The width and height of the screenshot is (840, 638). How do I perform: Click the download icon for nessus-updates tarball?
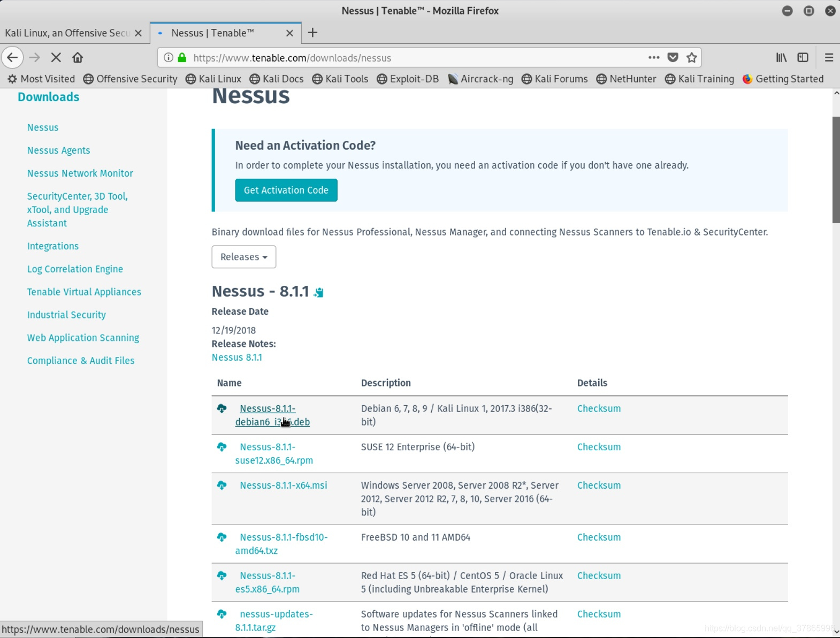point(222,614)
